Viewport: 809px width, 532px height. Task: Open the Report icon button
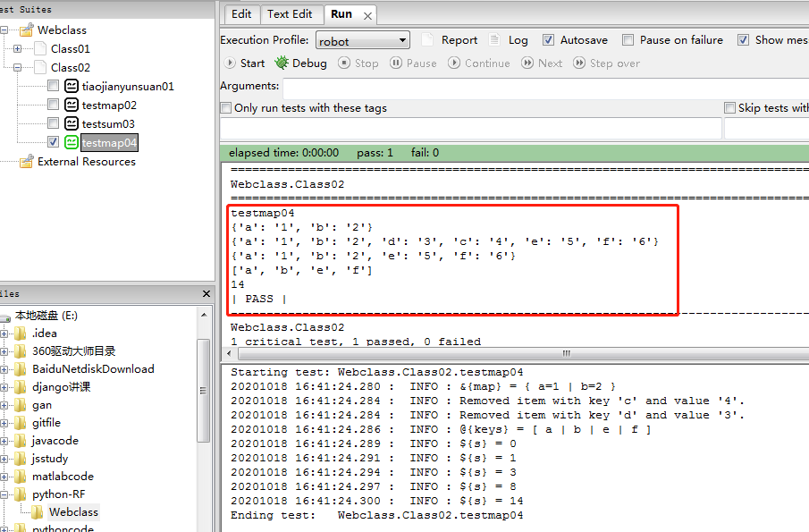tap(426, 39)
